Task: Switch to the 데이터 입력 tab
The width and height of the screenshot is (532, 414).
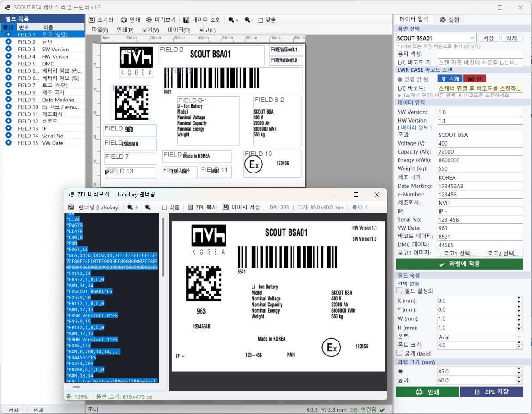Action: [413, 19]
